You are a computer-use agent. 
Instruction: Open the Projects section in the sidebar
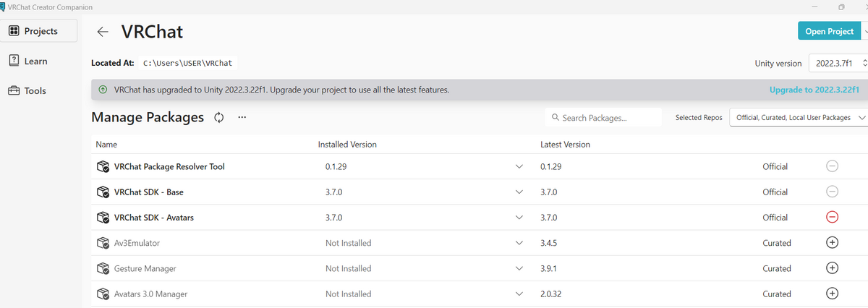tap(37, 31)
